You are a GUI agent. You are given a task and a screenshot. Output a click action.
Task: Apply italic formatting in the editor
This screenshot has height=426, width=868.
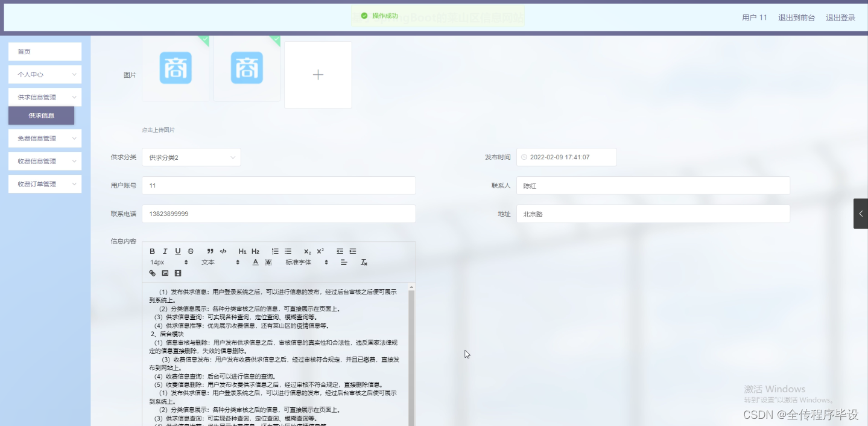[165, 252]
